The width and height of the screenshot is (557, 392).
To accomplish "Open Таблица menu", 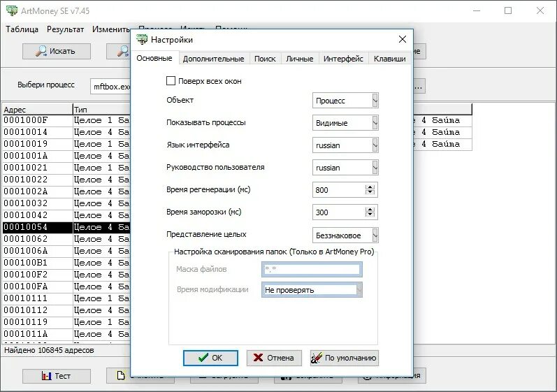I will click(x=22, y=29).
